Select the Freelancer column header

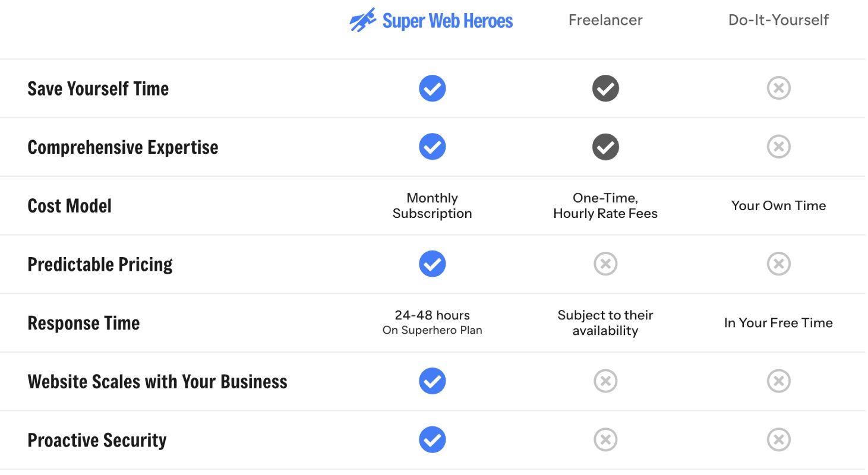[605, 20]
